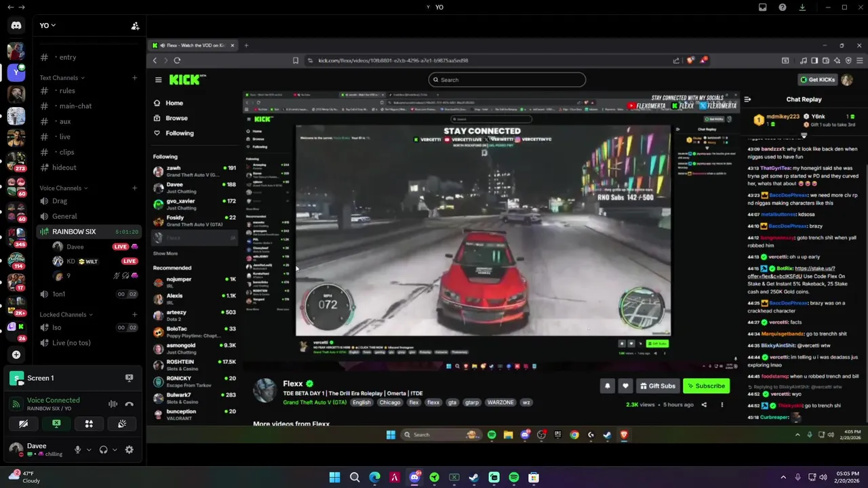Create channel in Voice Channels category

[x=134, y=188]
